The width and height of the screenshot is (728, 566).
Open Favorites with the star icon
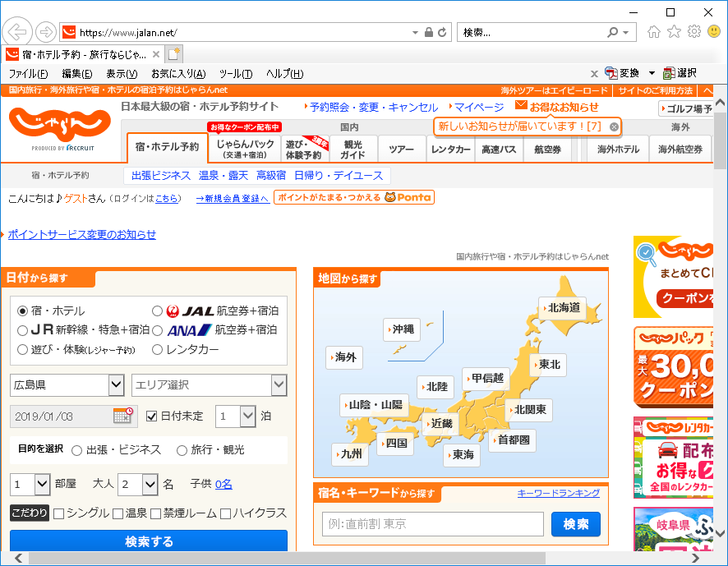pyautogui.click(x=675, y=31)
